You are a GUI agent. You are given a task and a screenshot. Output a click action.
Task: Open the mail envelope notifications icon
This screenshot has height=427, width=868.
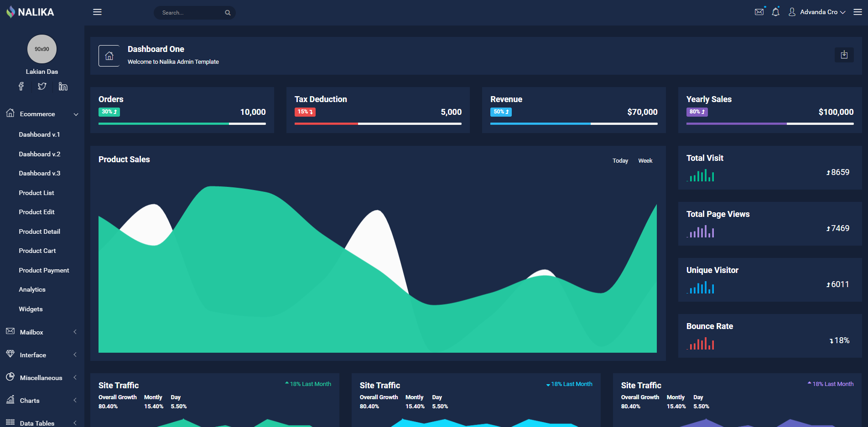759,12
